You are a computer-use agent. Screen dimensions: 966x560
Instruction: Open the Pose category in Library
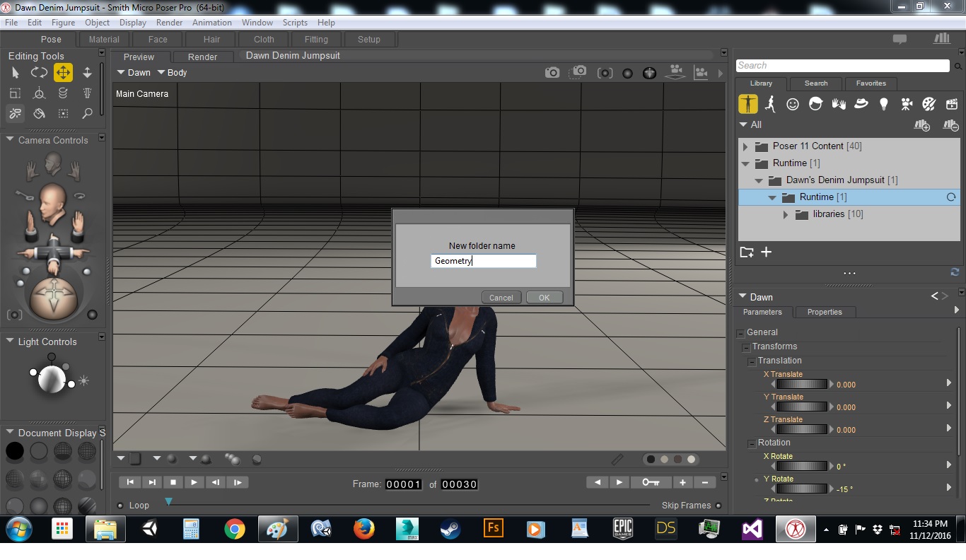pos(770,104)
